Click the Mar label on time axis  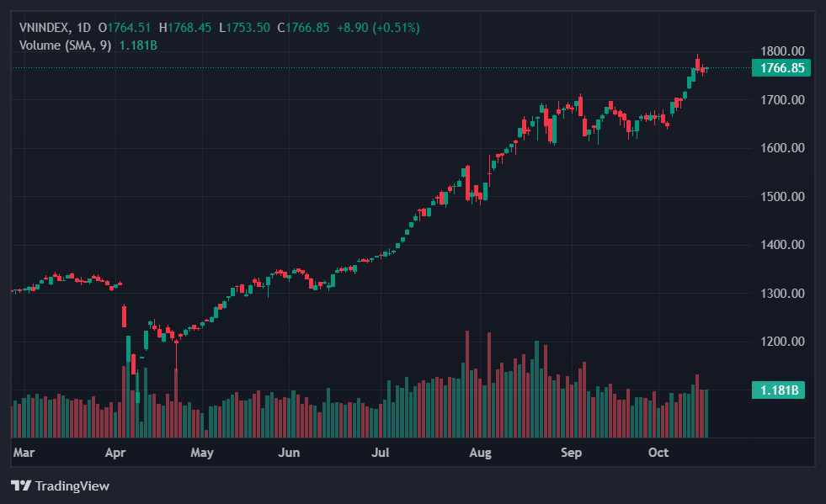24,453
